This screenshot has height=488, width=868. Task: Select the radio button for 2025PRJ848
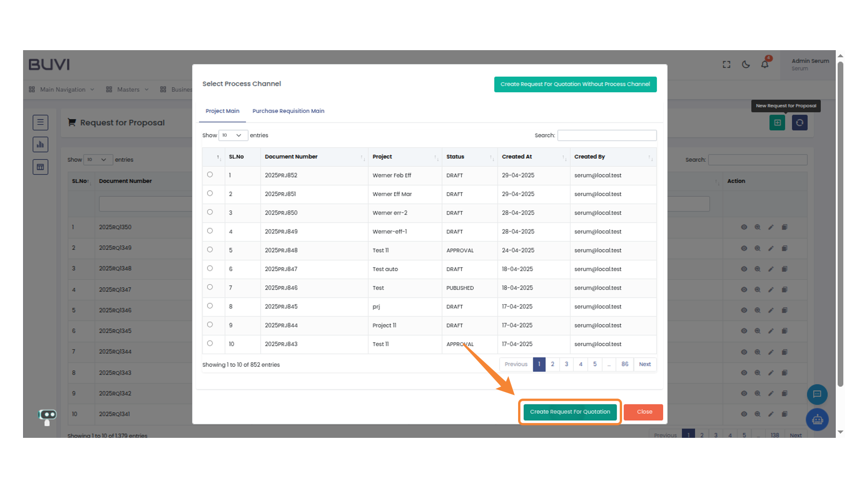coord(210,249)
